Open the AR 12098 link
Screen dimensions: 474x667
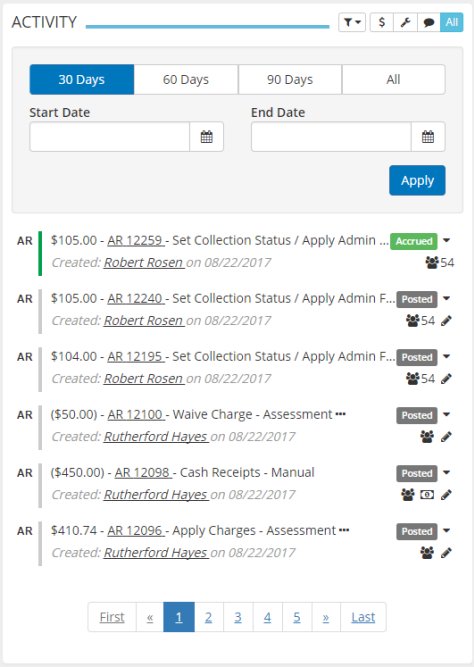click(143, 473)
